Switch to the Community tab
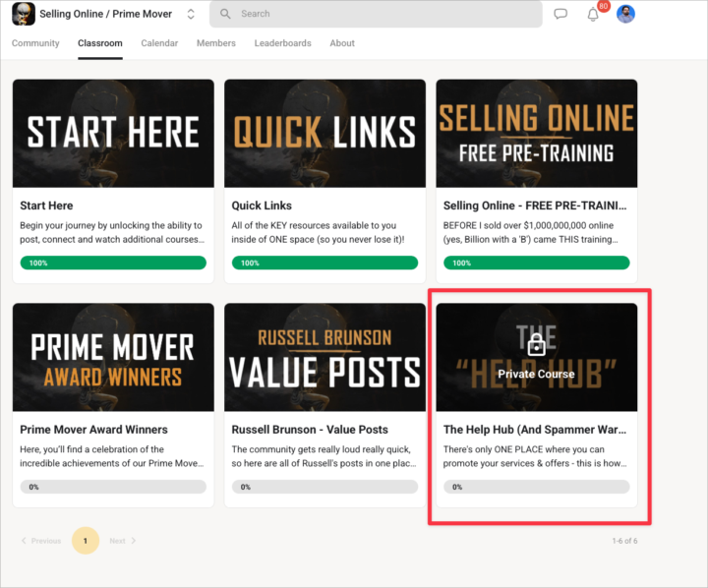 pos(35,43)
